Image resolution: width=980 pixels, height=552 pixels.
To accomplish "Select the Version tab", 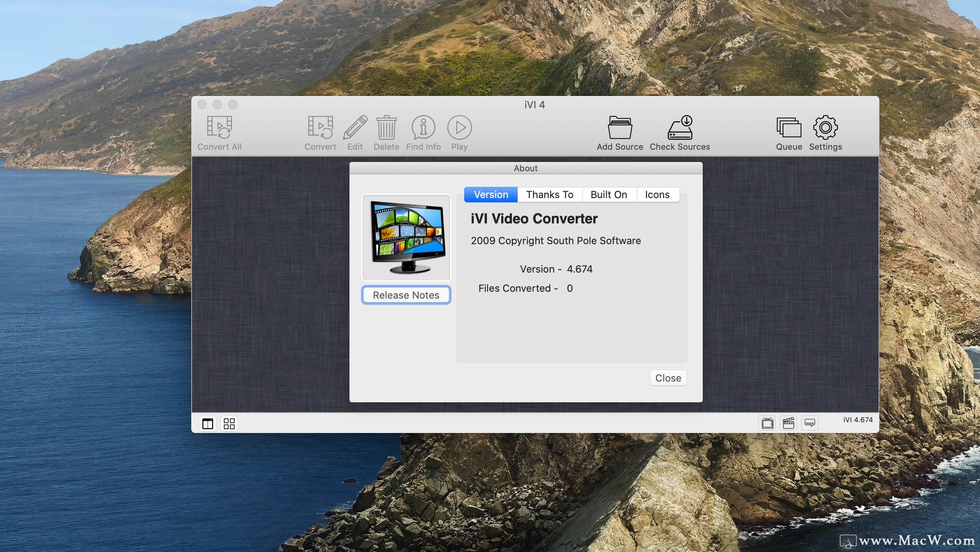I will [x=491, y=195].
